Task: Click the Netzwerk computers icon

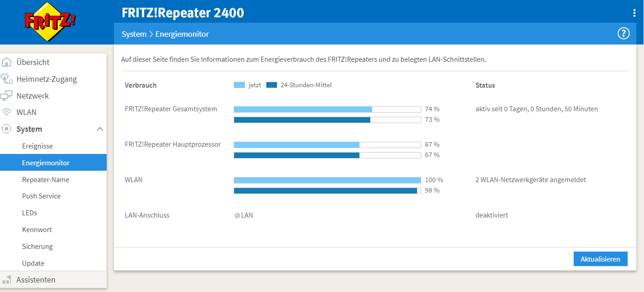Action: 7,96
